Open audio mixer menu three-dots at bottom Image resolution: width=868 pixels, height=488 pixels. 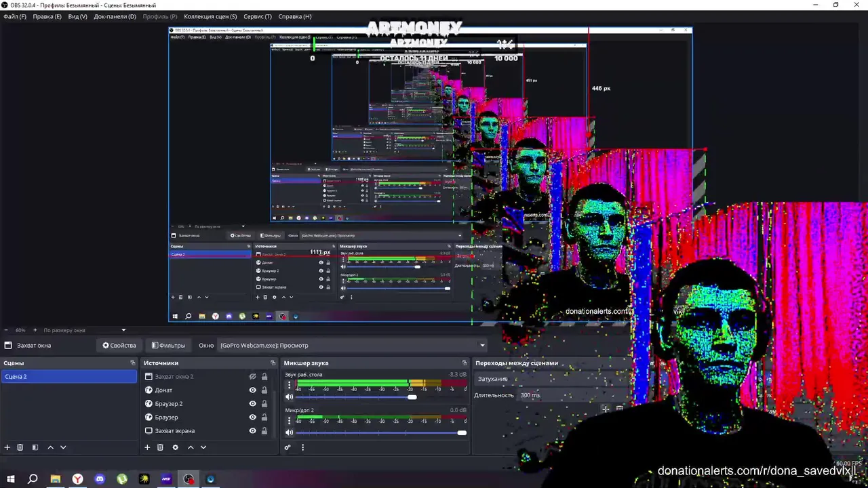click(x=302, y=447)
